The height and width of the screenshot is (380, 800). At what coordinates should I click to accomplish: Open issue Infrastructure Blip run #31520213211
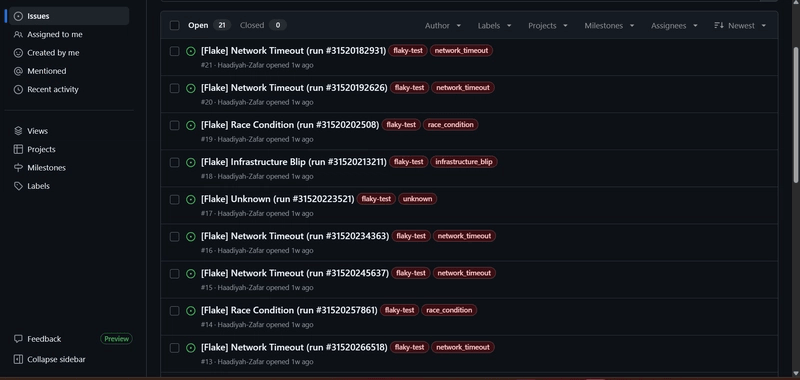click(294, 162)
